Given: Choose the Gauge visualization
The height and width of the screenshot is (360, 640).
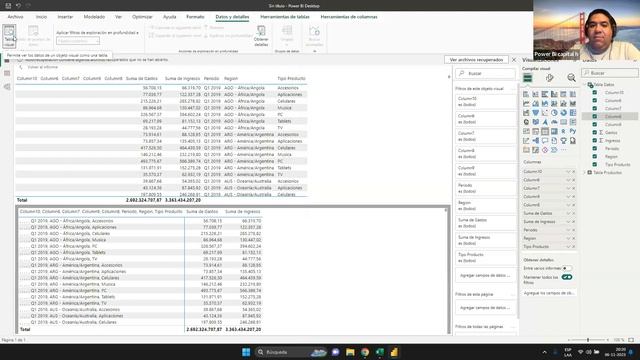Looking at the screenshot, I should 554,122.
